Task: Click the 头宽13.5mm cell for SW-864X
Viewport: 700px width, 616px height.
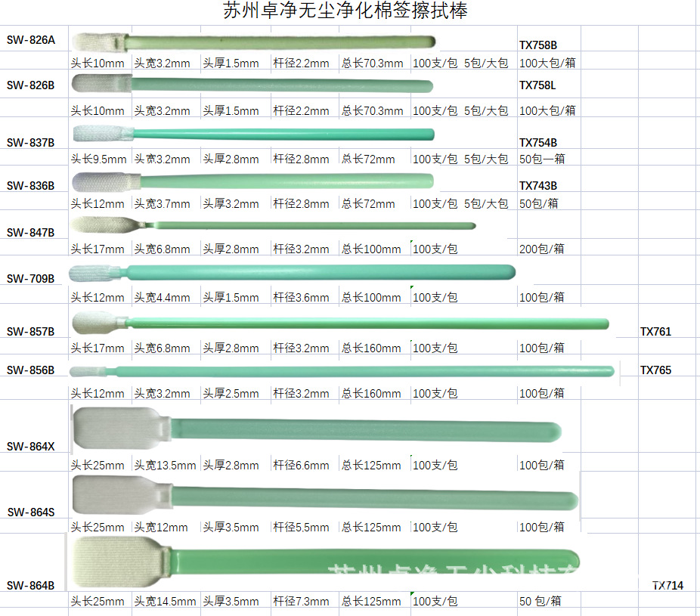Action: tap(161, 466)
